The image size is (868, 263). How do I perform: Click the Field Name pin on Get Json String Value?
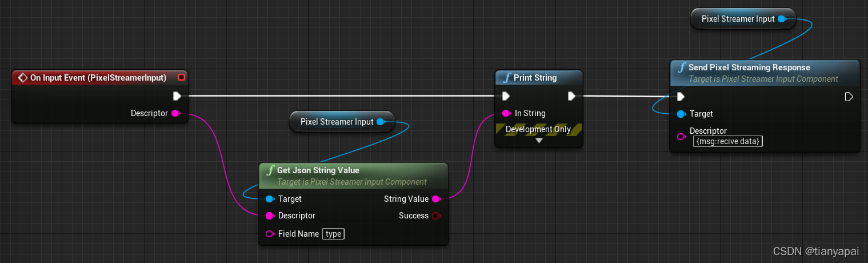[x=270, y=234]
